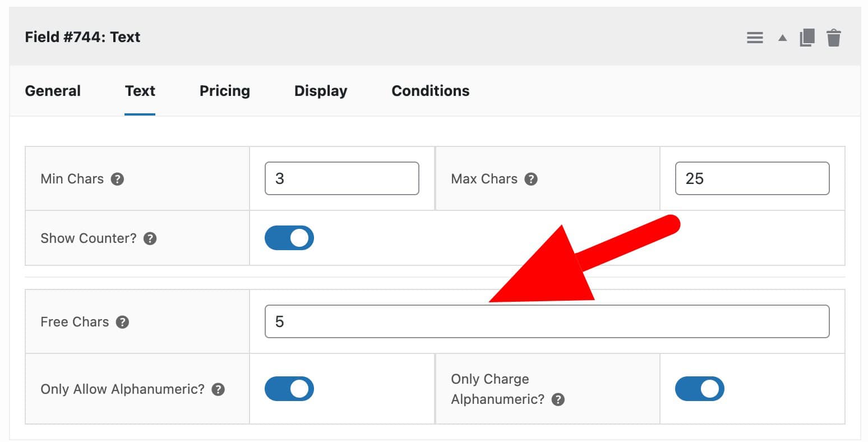Image resolution: width=868 pixels, height=442 pixels.
Task: Delete Field #744 with the trash icon
Action: pos(834,37)
